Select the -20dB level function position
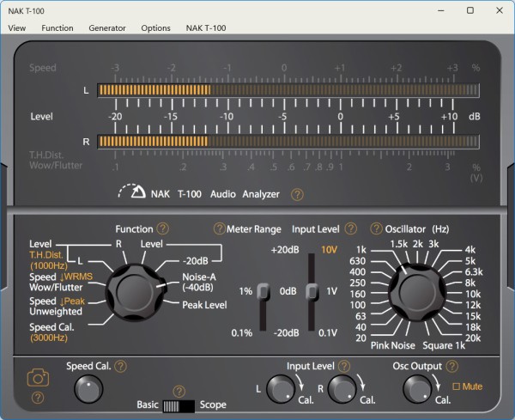This screenshot has width=515, height=420. [x=196, y=261]
